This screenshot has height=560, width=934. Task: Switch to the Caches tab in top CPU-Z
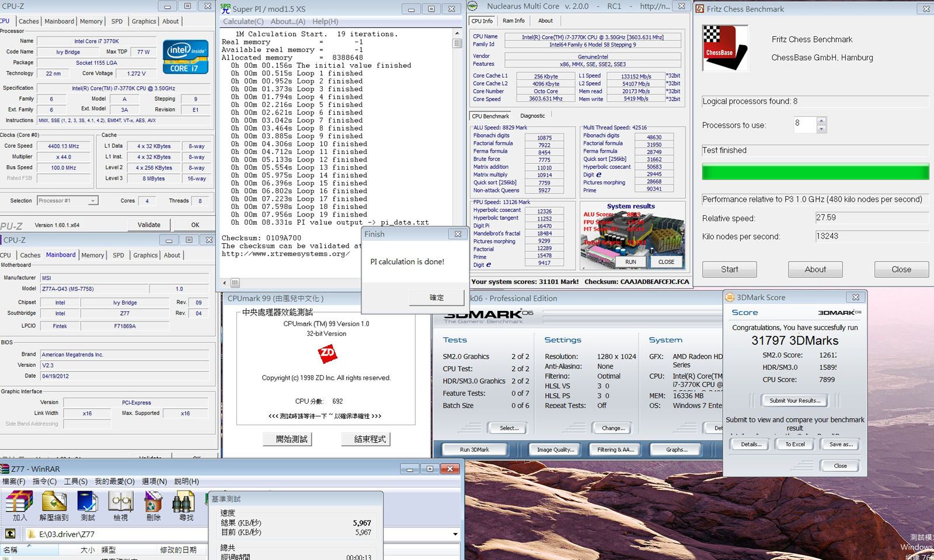(29, 21)
